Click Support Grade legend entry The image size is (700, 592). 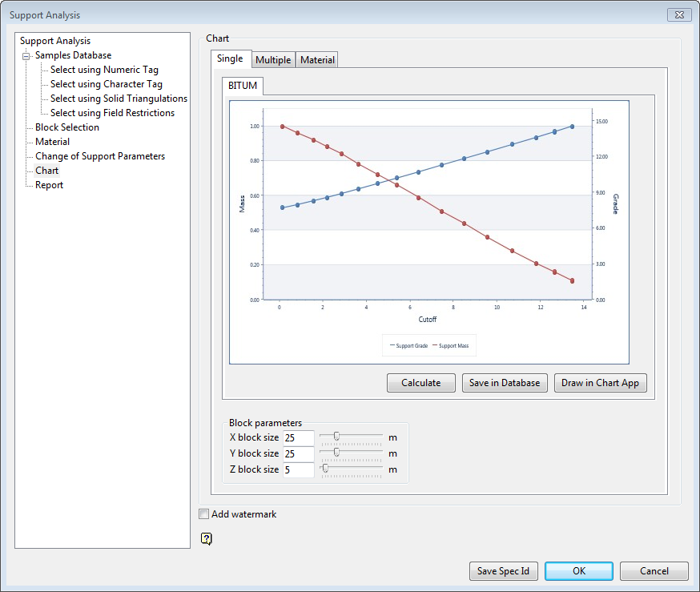click(x=409, y=345)
